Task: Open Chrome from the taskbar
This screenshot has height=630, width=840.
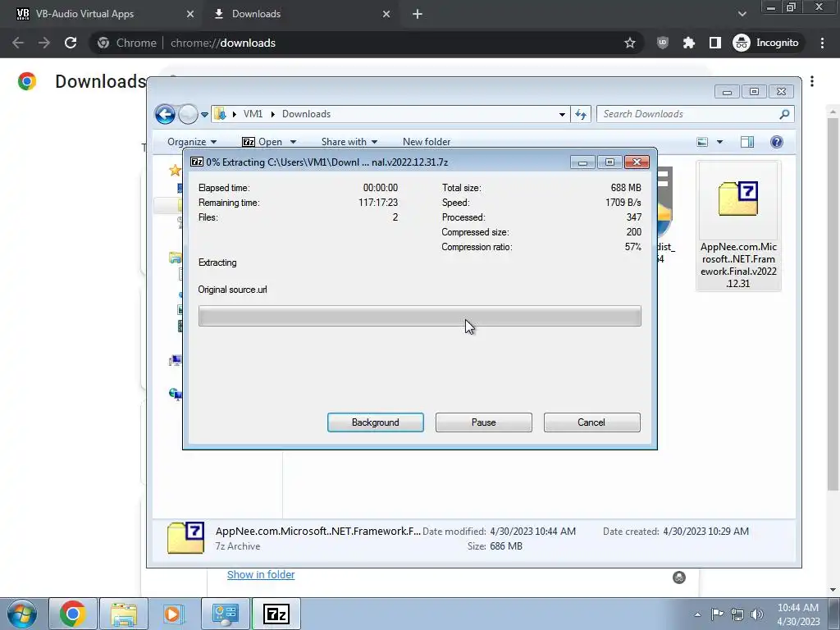Action: click(x=73, y=614)
